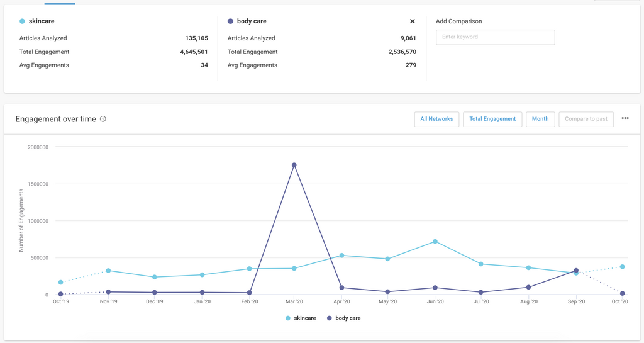Select skincare data point at Oct '20

[x=622, y=267]
